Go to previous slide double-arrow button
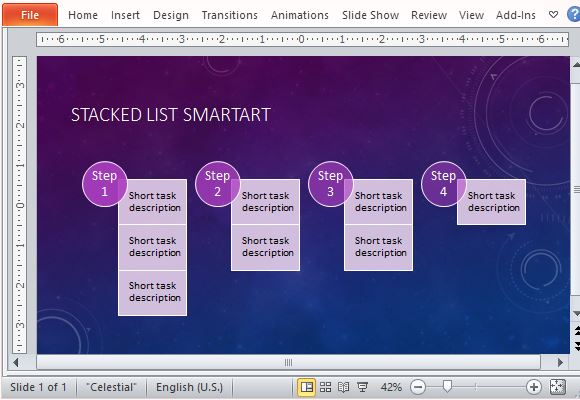The width and height of the screenshot is (580, 400). click(577, 330)
